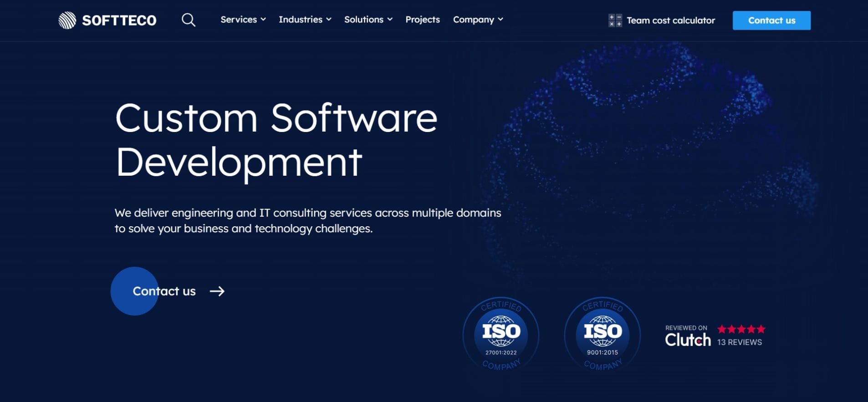Image resolution: width=868 pixels, height=402 pixels.
Task: Click the blue Contact us header button
Action: [771, 20]
